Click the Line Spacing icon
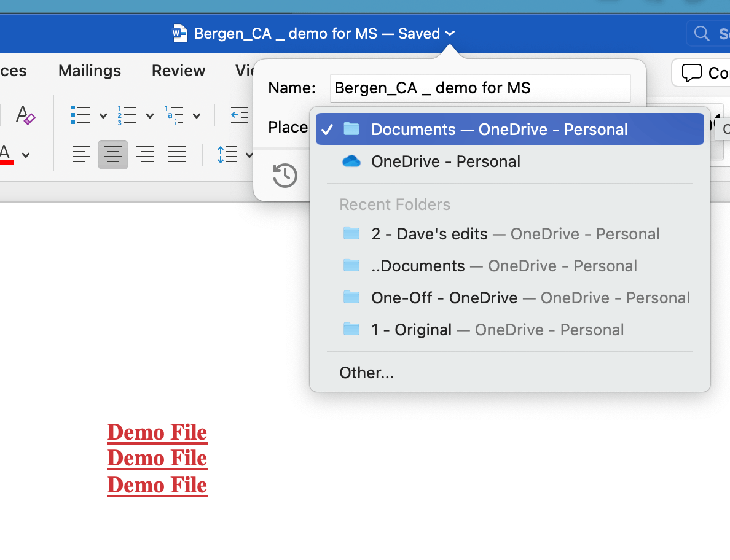730x560 pixels. [227, 154]
